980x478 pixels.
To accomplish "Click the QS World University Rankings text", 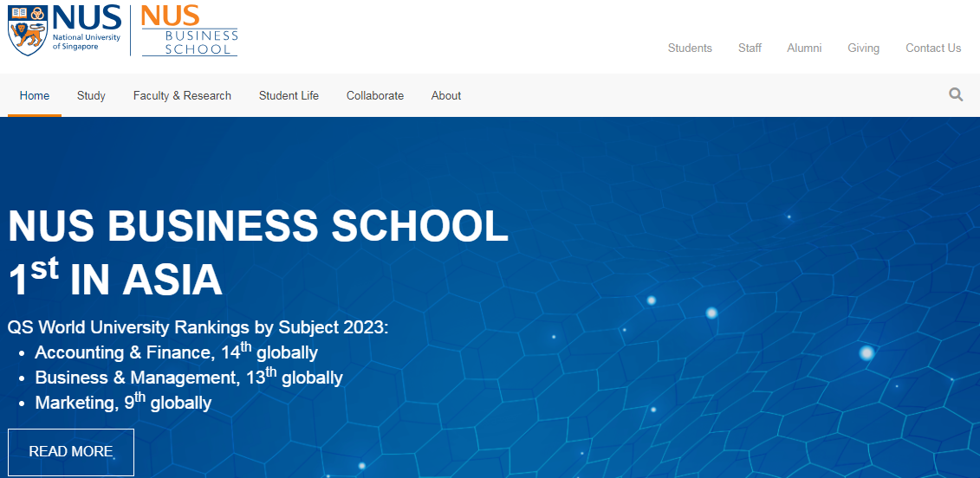I will [198, 328].
